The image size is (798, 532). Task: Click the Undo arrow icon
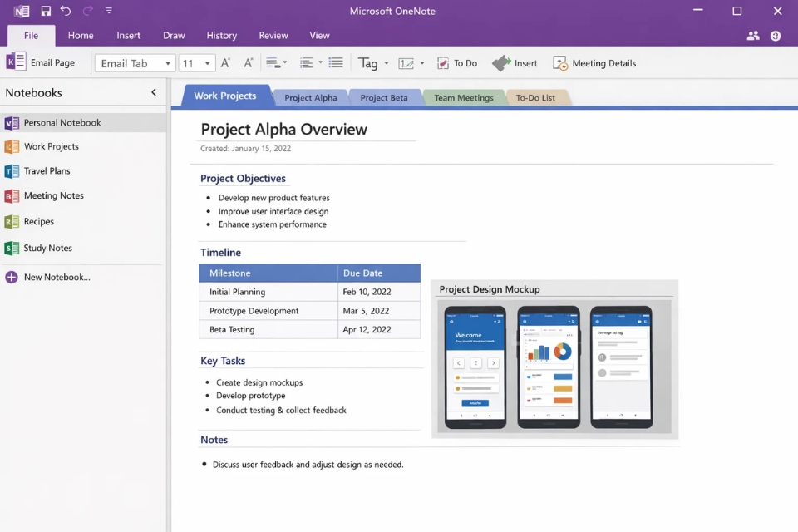(x=66, y=11)
